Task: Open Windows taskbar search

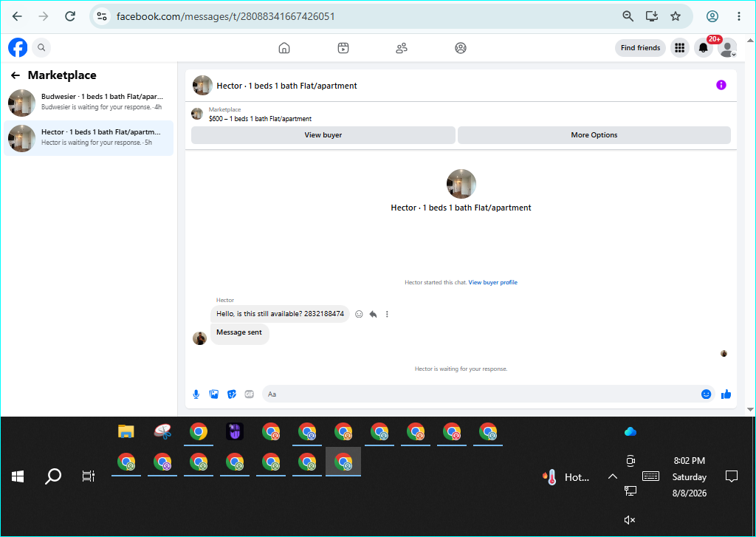Action: click(53, 476)
